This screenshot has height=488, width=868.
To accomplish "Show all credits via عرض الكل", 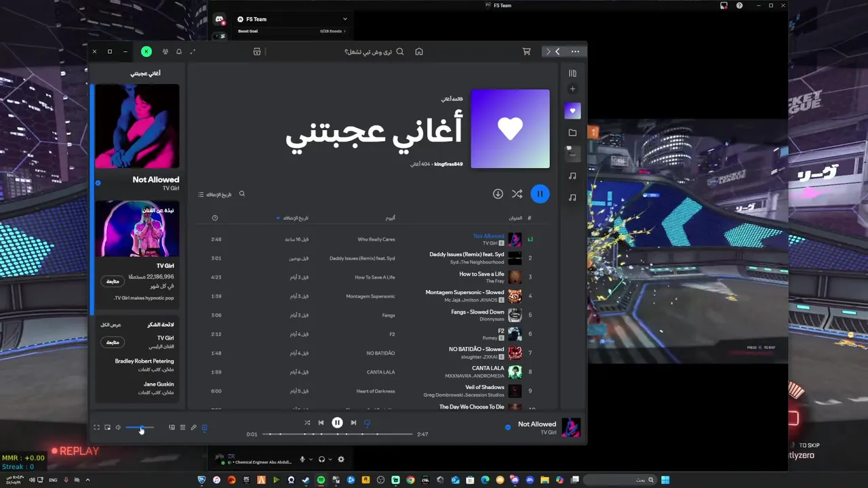I will click(111, 325).
